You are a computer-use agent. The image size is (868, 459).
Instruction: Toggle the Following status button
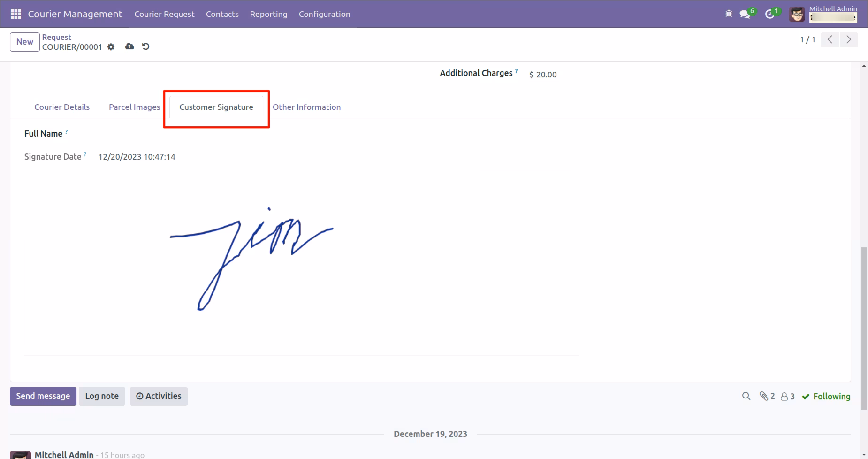(826, 397)
